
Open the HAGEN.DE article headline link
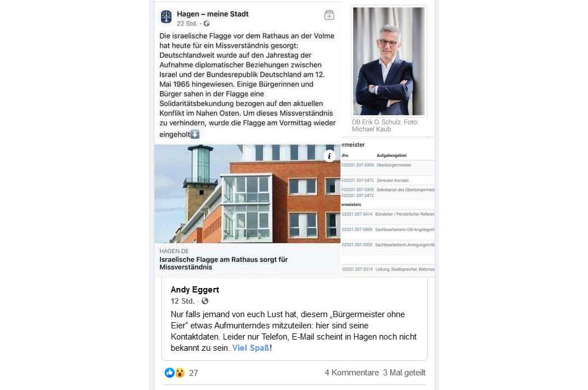223,263
